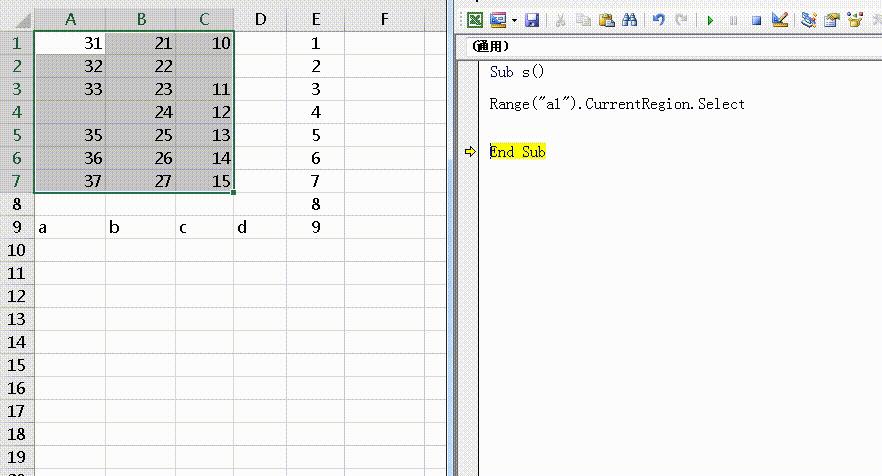
Task: Click cell A5 containing 35
Action: [x=70, y=135]
